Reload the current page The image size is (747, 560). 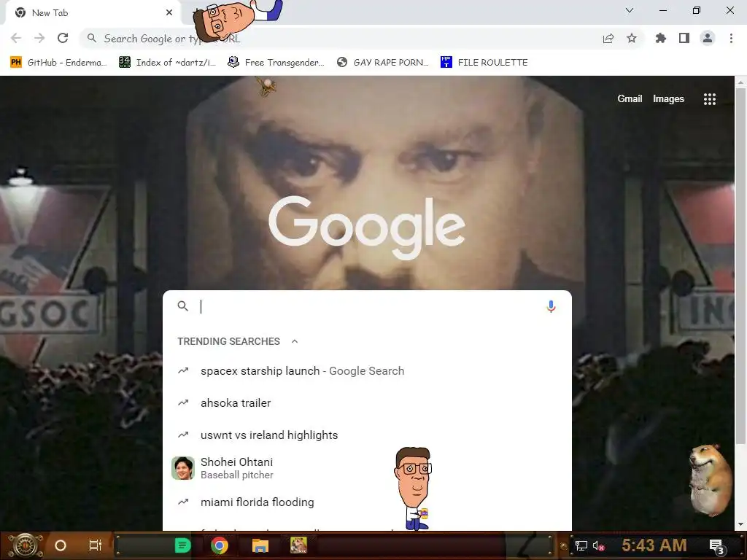63,38
